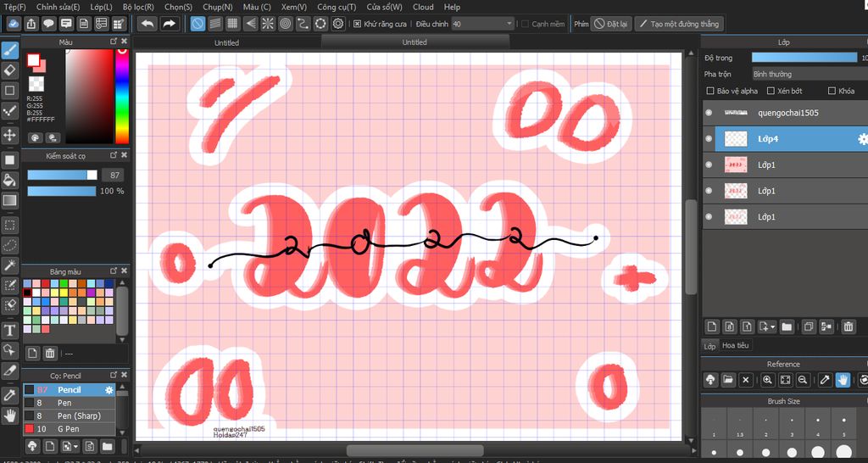This screenshot has height=463, width=868.
Task: Choose the Bucket fill tool
Action: (10, 180)
